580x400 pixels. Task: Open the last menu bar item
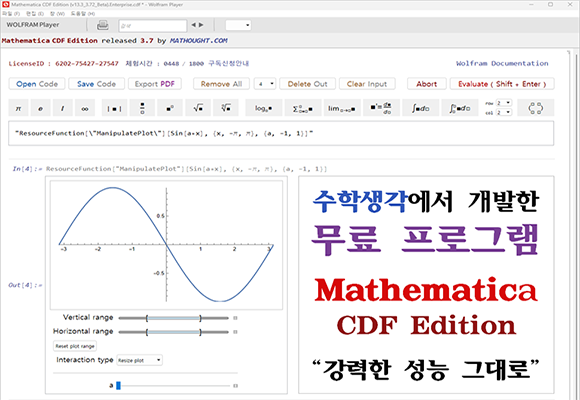(x=83, y=13)
